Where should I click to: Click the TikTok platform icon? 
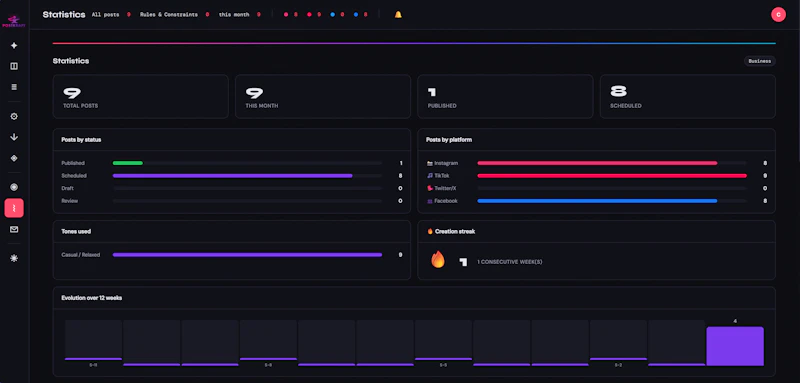(x=430, y=175)
